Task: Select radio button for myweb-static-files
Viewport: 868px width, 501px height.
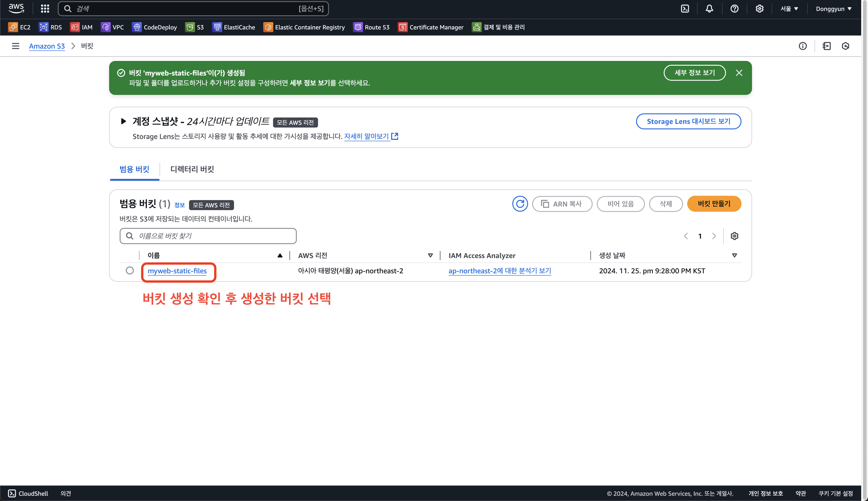Action: [130, 271]
